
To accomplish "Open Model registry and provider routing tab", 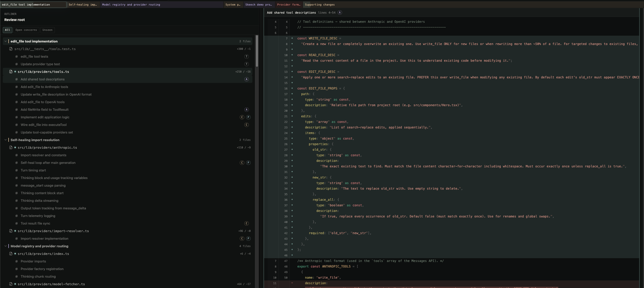I will pyautogui.click(x=162, y=5).
